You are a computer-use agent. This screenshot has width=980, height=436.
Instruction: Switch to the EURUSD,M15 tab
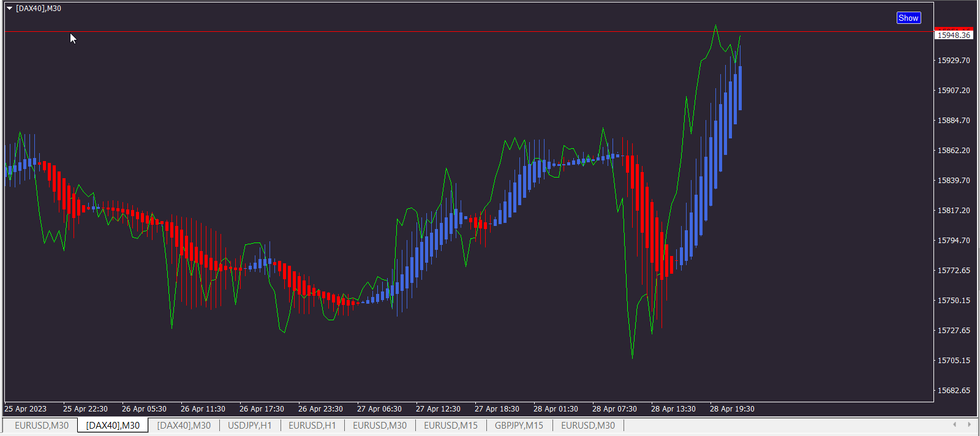click(451, 425)
